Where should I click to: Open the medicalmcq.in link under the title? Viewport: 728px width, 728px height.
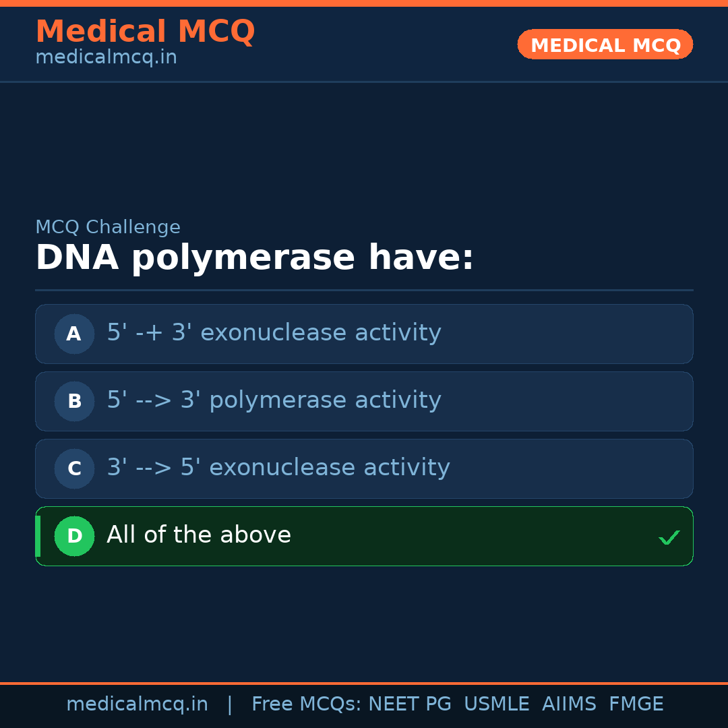tap(106, 57)
